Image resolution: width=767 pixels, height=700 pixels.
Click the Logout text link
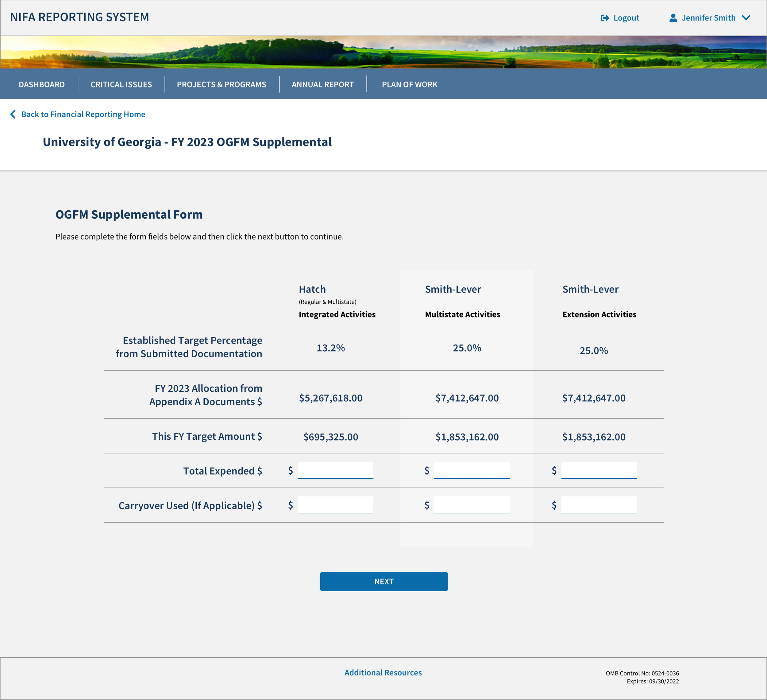point(626,18)
